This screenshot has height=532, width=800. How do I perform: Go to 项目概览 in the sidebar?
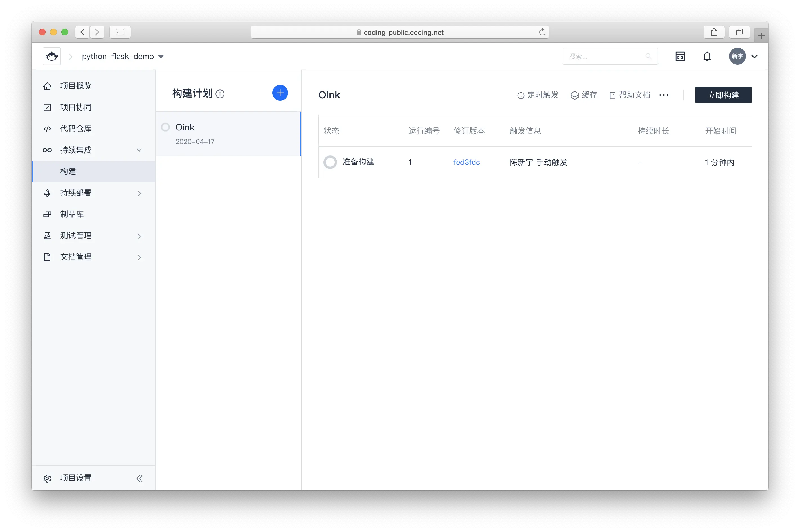(75, 86)
